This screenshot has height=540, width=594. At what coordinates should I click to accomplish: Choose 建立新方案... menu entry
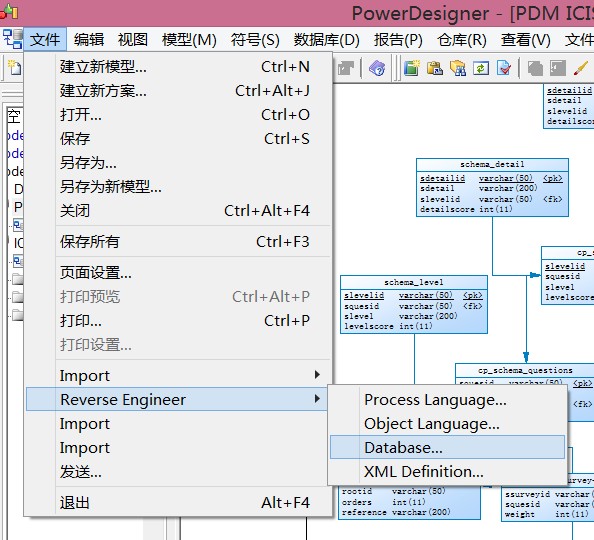click(x=178, y=91)
